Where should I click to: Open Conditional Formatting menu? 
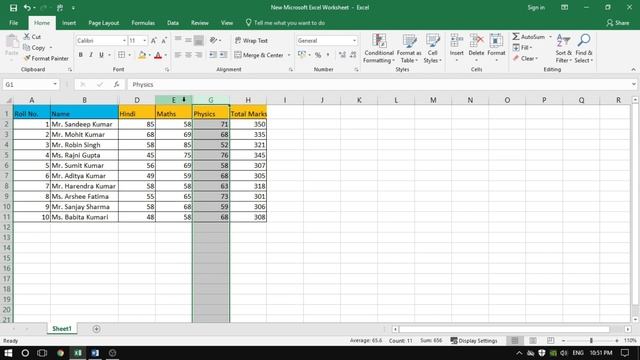coord(379,49)
